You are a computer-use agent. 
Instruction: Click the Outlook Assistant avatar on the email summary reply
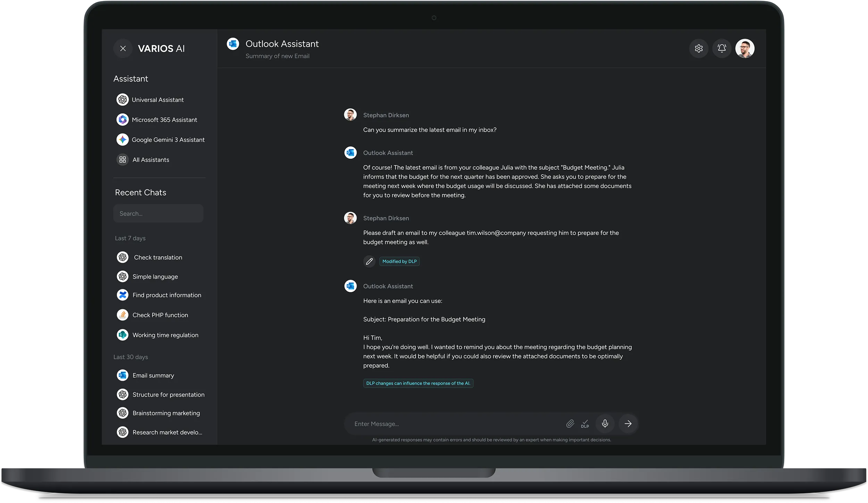click(x=350, y=152)
